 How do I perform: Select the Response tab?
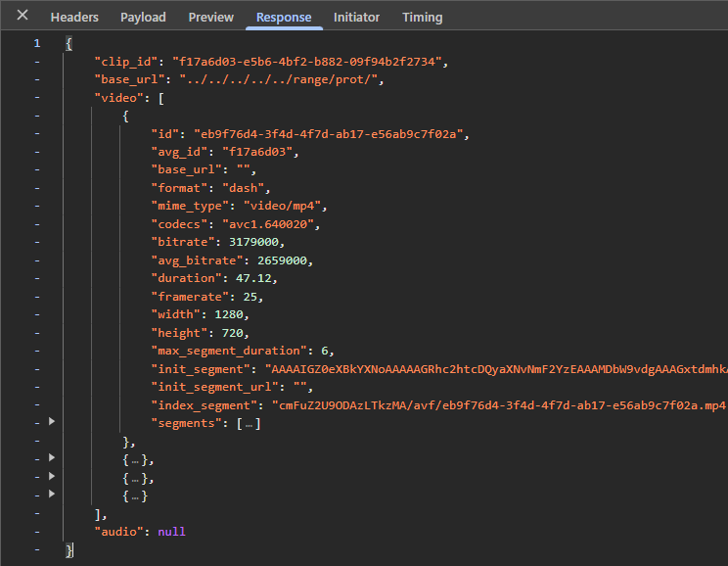284,18
